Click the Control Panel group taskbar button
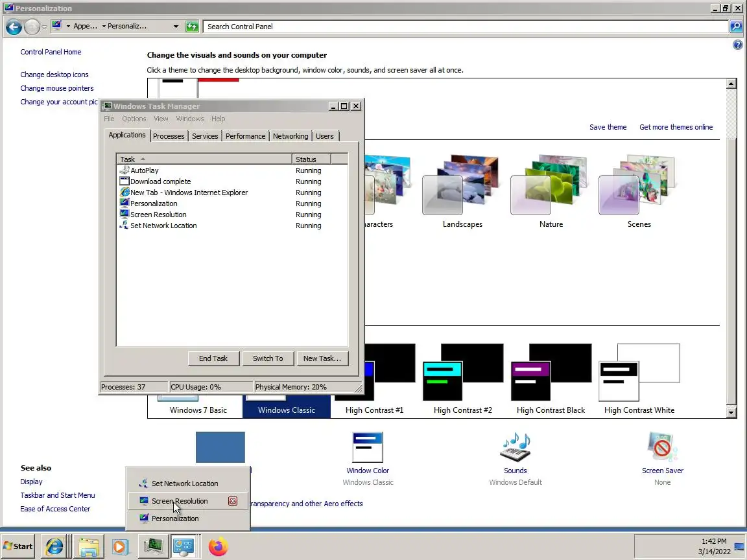The image size is (747, 560). point(184,546)
